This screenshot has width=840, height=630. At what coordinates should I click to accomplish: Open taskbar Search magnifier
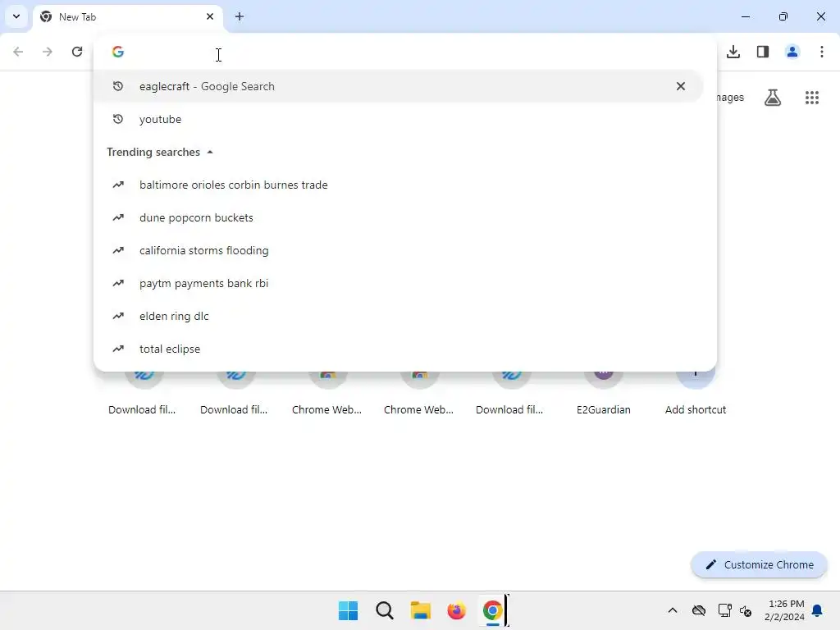pyautogui.click(x=385, y=610)
